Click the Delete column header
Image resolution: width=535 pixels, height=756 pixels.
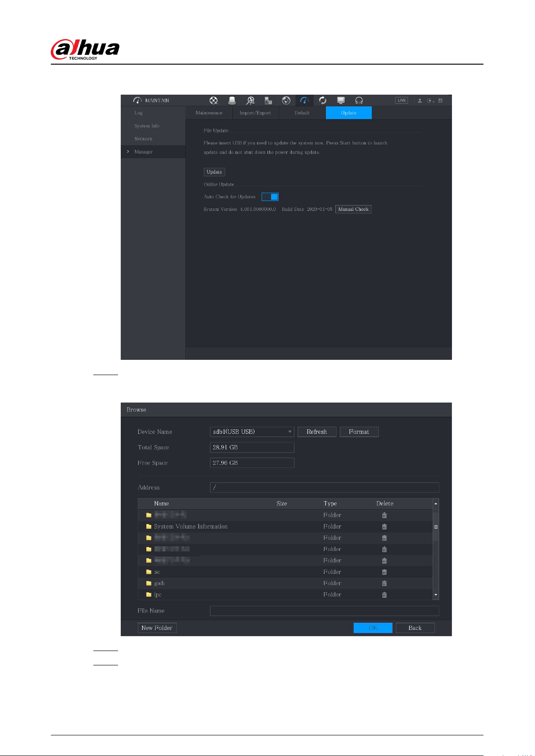(385, 503)
